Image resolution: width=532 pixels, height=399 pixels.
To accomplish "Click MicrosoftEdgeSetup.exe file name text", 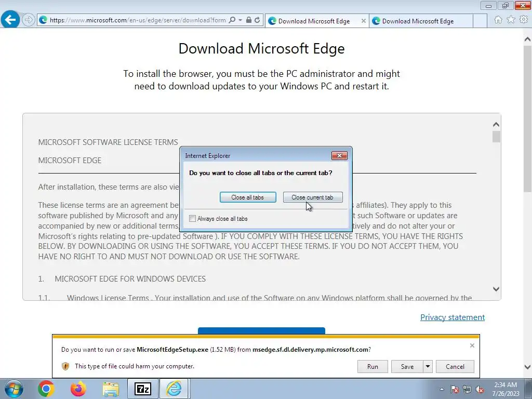I will click(x=172, y=350).
